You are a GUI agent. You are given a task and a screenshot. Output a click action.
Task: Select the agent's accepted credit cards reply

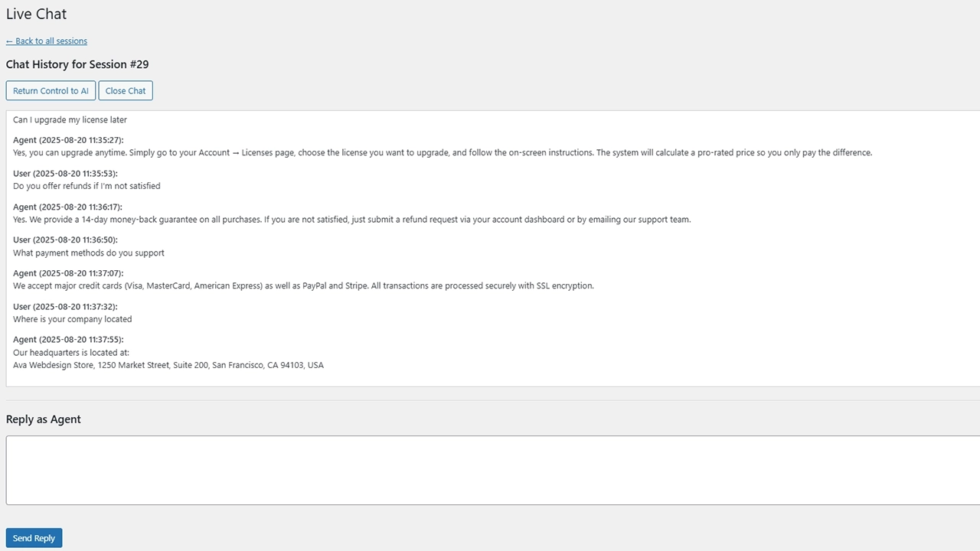pyautogui.click(x=303, y=286)
